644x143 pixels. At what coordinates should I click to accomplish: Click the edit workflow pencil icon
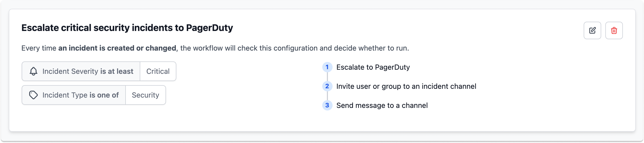pyautogui.click(x=592, y=30)
